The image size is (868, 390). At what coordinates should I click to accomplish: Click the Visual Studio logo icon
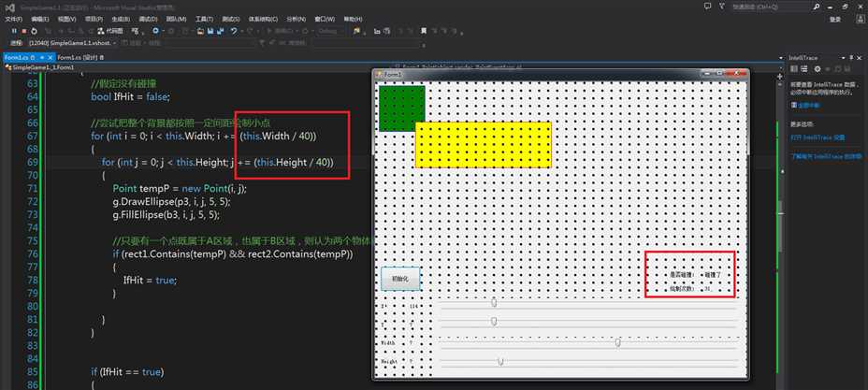9,7
